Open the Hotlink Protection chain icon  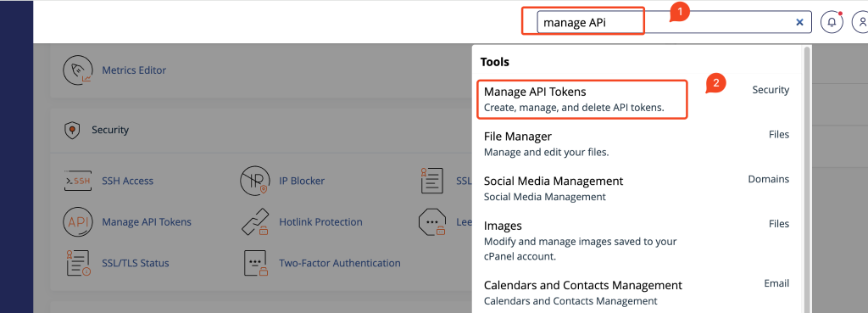(x=255, y=221)
